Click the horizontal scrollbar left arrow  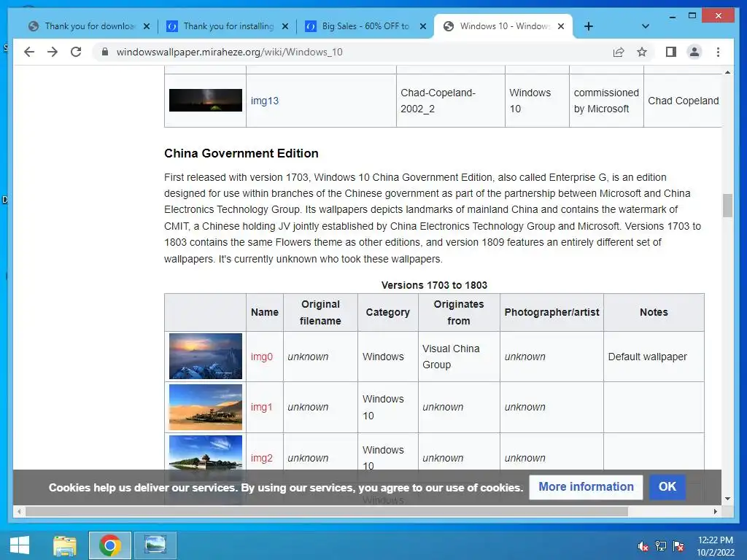coord(19,511)
